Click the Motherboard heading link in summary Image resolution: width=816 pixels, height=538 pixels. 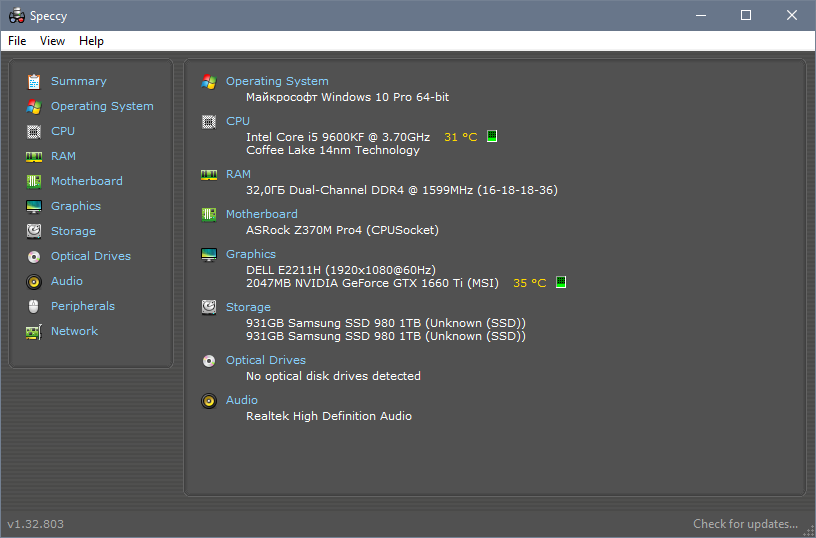(262, 214)
